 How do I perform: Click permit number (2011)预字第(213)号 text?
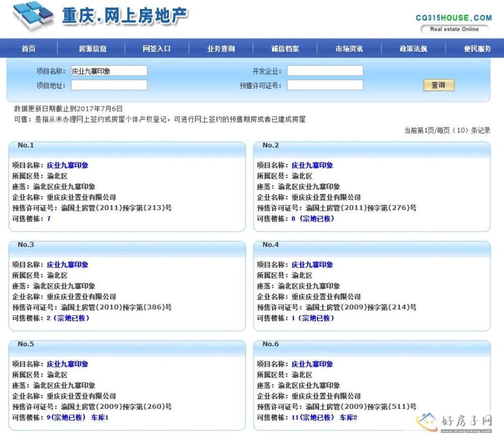[x=134, y=208]
